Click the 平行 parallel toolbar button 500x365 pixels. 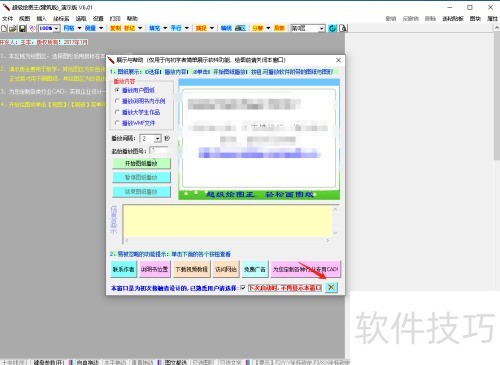pos(176,28)
